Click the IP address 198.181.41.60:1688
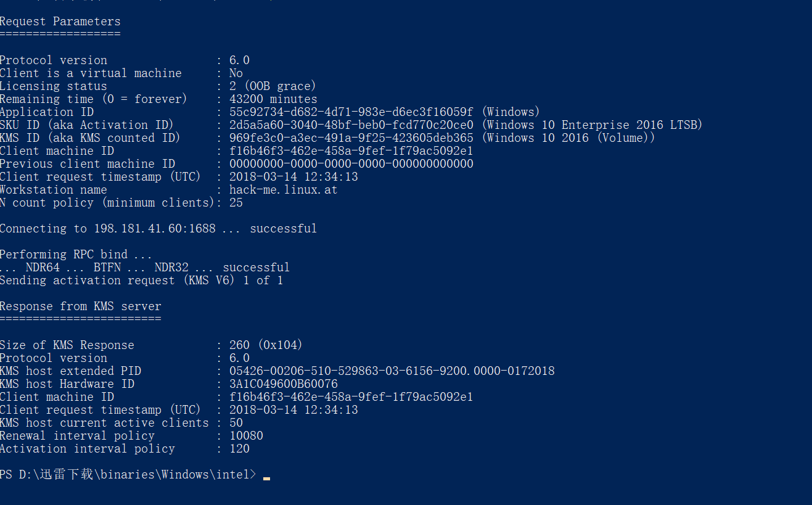 click(x=155, y=229)
